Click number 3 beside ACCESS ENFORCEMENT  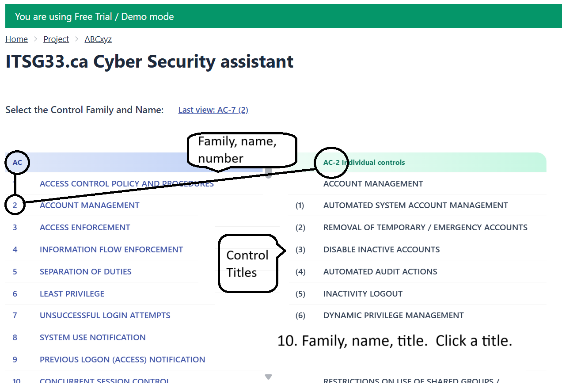(15, 228)
